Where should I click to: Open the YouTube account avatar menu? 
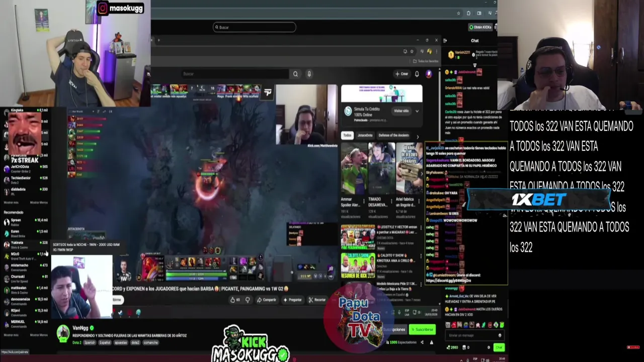click(x=429, y=74)
